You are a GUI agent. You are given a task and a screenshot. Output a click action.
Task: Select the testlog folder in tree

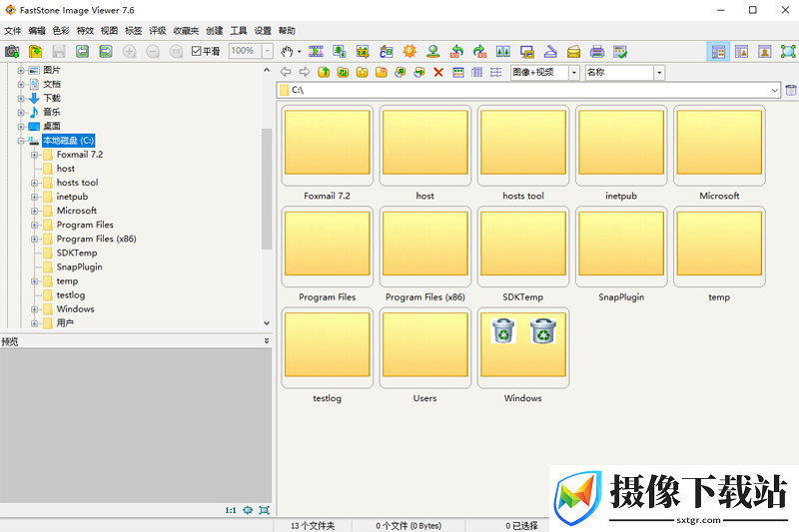tap(71, 294)
